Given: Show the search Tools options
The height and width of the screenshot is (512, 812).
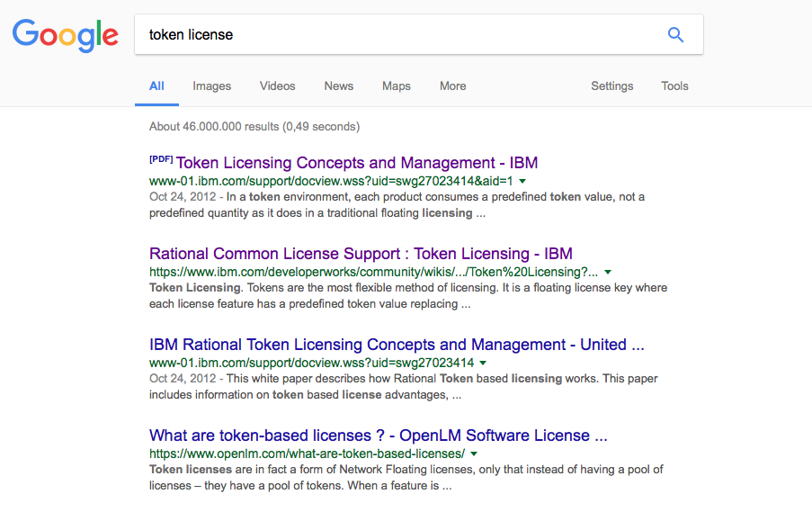Looking at the screenshot, I should coord(674,86).
